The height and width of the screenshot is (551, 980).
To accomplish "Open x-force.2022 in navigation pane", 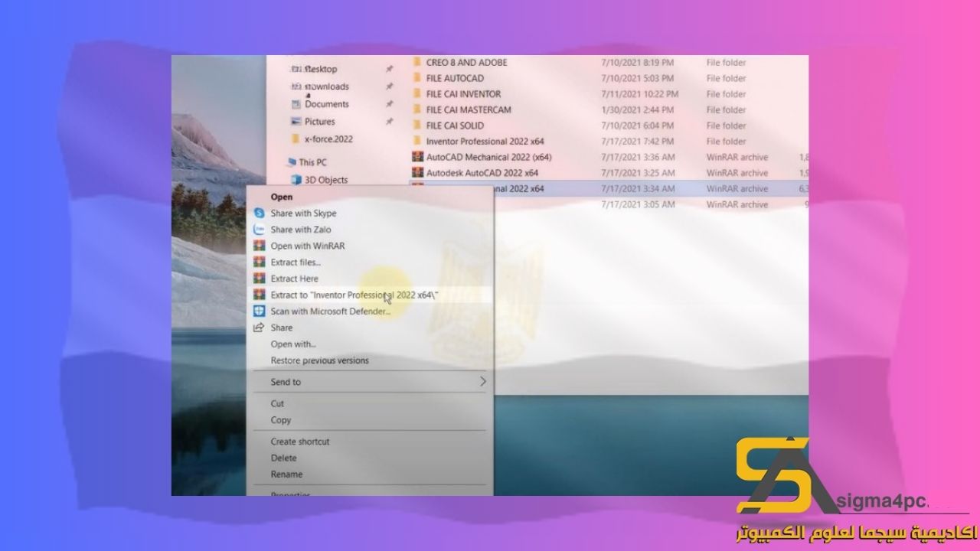I will pos(328,139).
